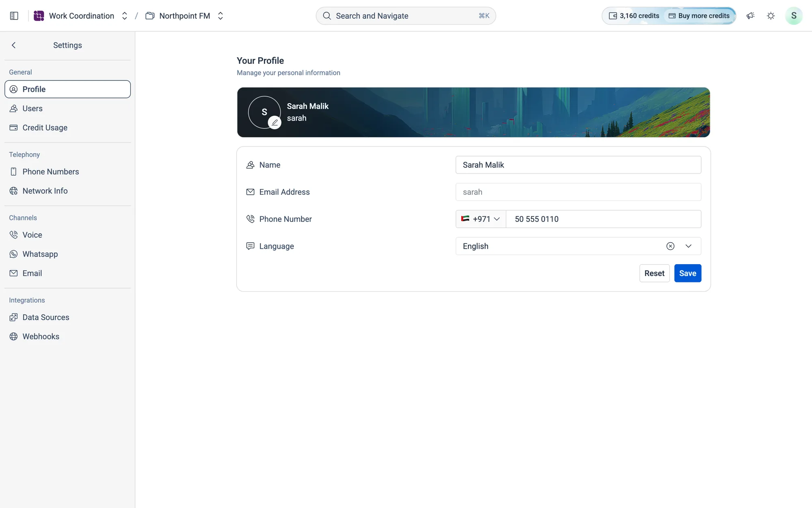The height and width of the screenshot is (508, 812).
Task: Click Buy more credits
Action: (x=700, y=16)
